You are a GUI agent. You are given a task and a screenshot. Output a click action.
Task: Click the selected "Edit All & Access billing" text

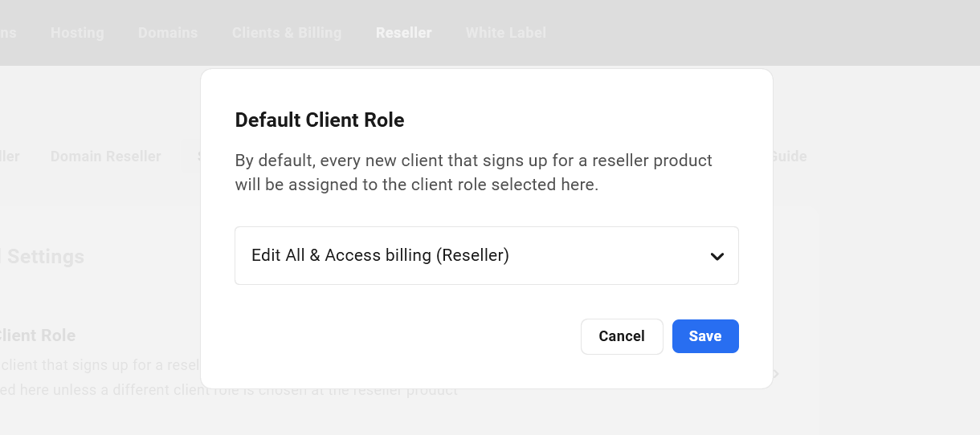coord(380,255)
